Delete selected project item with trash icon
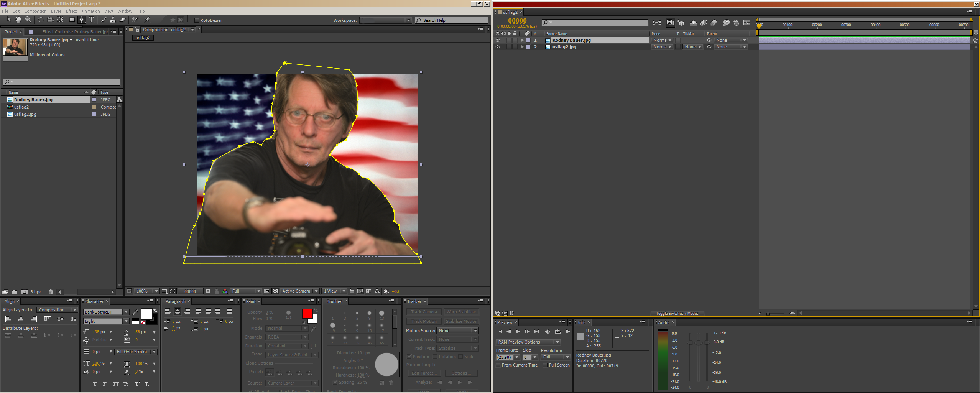 click(51, 292)
